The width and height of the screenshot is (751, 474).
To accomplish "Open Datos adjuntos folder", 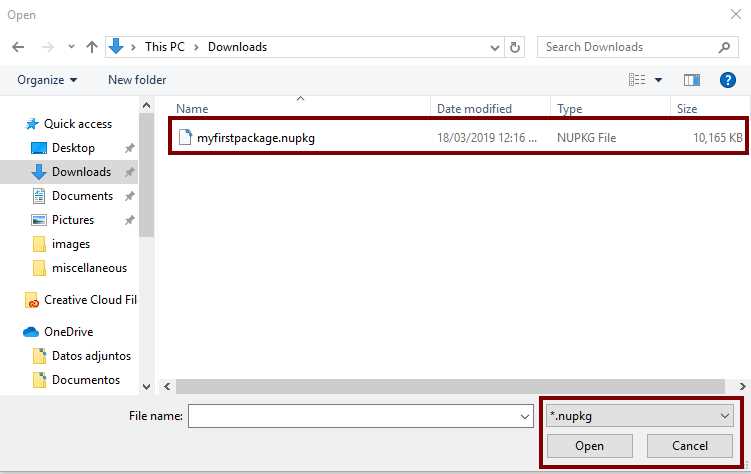I will [x=91, y=356].
